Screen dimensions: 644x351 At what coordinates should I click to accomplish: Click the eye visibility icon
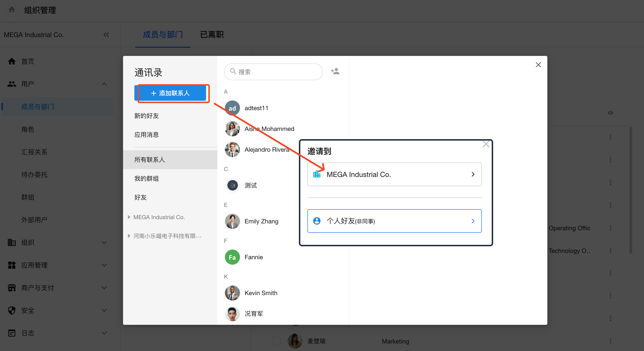pyautogui.click(x=610, y=113)
